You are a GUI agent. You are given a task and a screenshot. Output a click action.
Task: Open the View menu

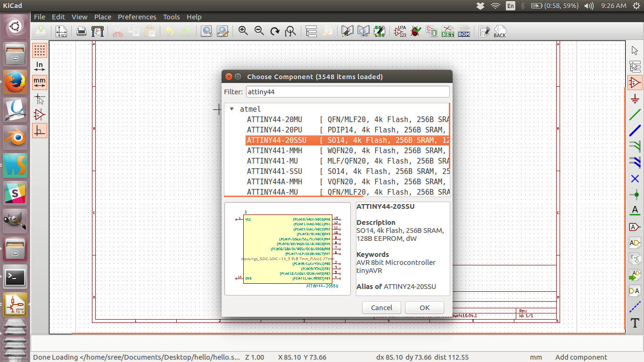80,16
